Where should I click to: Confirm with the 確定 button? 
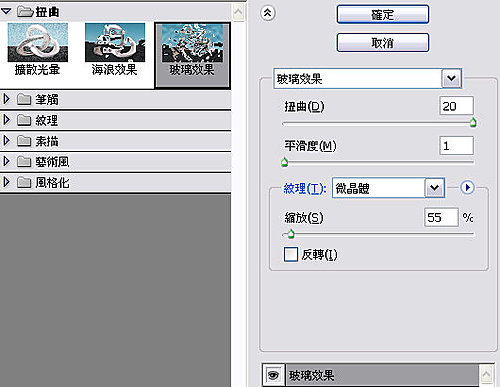(383, 14)
